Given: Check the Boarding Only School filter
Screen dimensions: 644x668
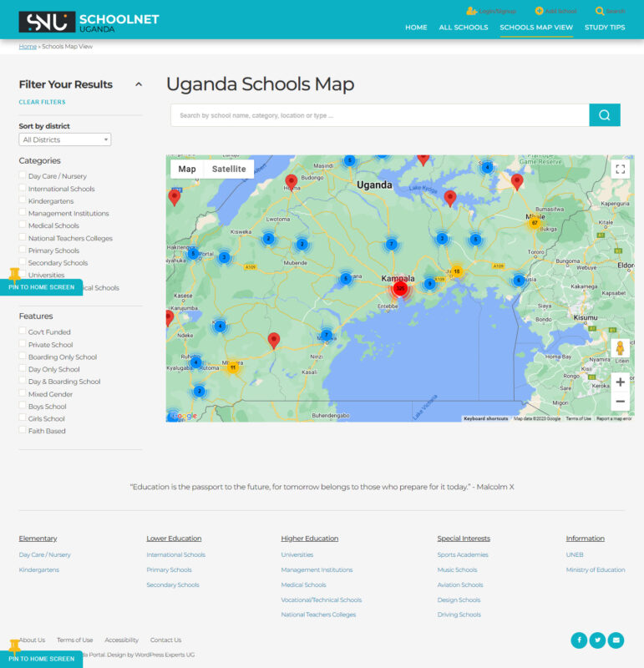Looking at the screenshot, I should click(23, 357).
